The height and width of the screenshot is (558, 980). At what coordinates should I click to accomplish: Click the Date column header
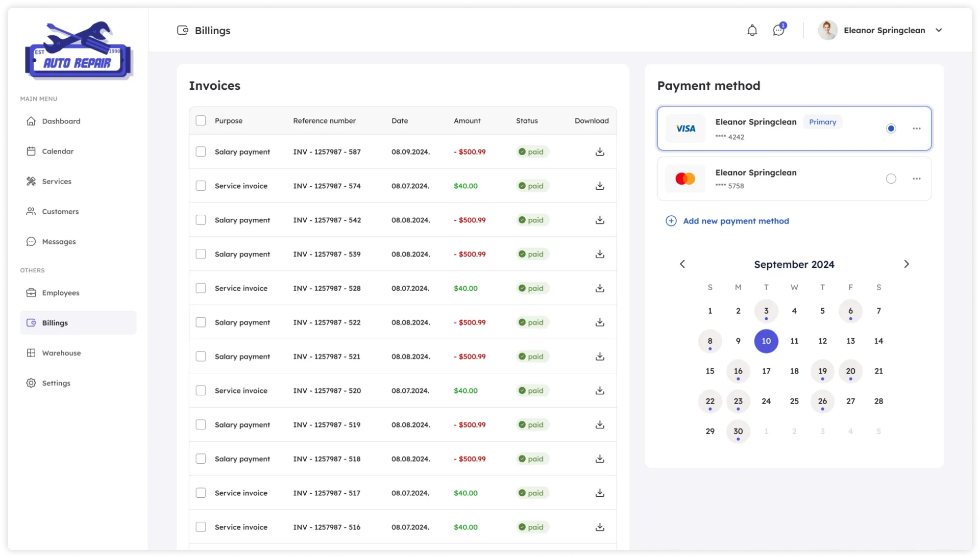400,121
